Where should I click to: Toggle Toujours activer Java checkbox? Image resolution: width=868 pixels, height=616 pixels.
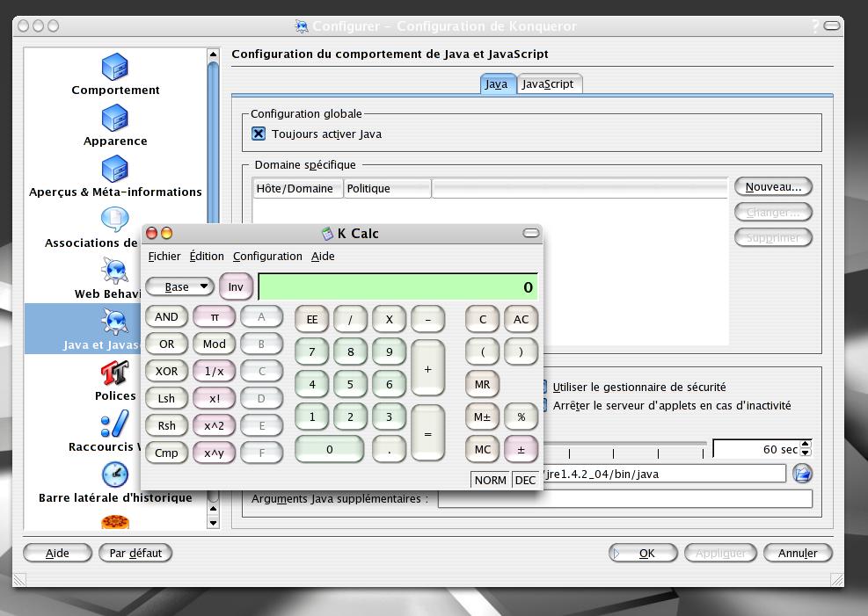258,134
